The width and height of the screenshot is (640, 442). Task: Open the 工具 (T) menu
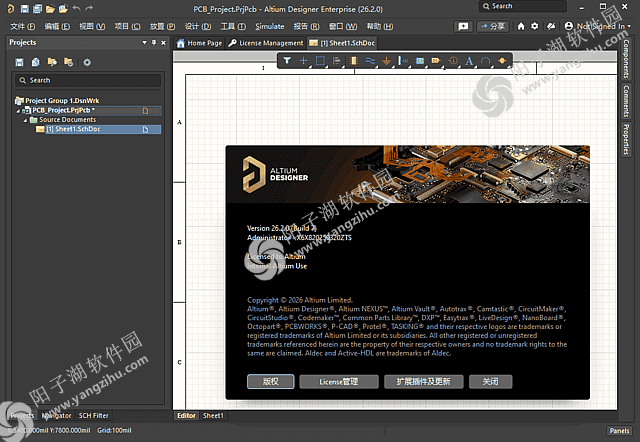point(233,27)
